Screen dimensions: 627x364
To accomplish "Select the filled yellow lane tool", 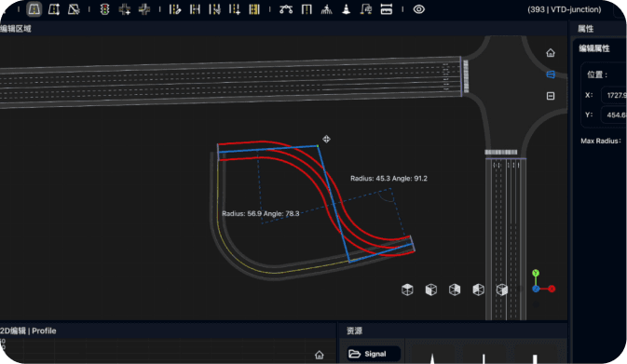I will pyautogui.click(x=254, y=9).
